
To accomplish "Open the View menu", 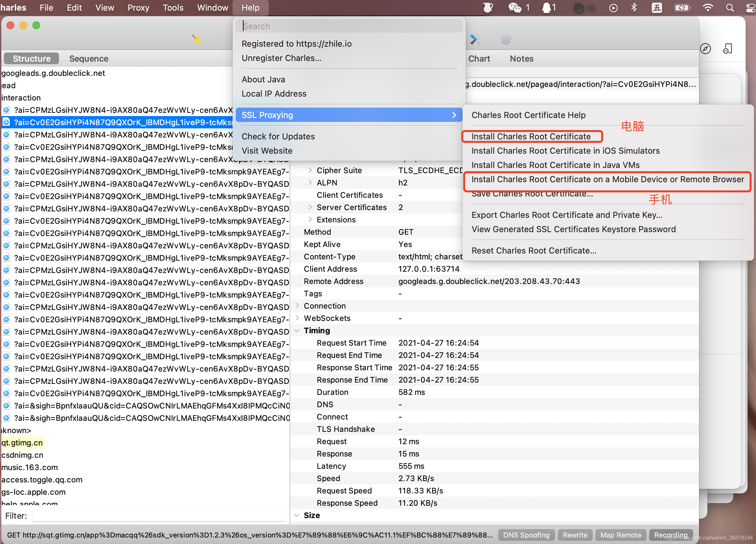I will coord(105,8).
